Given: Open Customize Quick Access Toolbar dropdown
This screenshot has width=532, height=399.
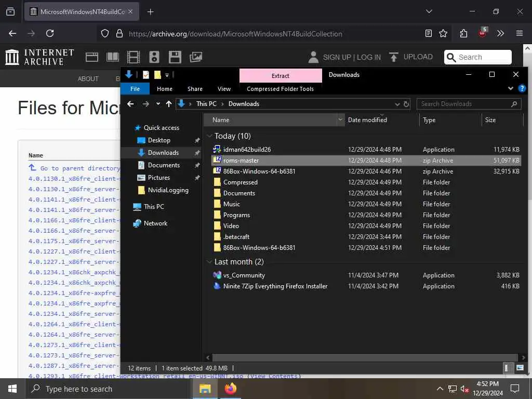Looking at the screenshot, I should pos(167,75).
